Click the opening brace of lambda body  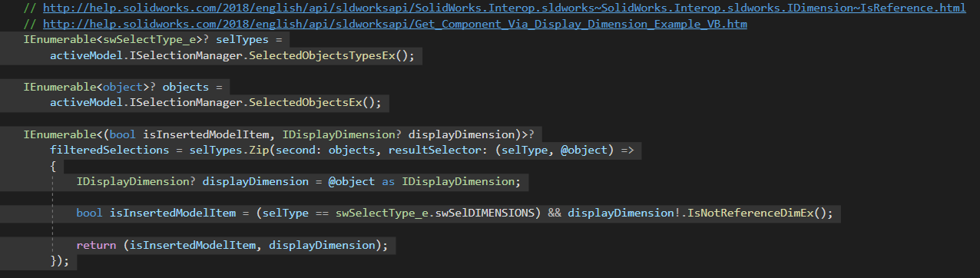pyautogui.click(x=53, y=166)
